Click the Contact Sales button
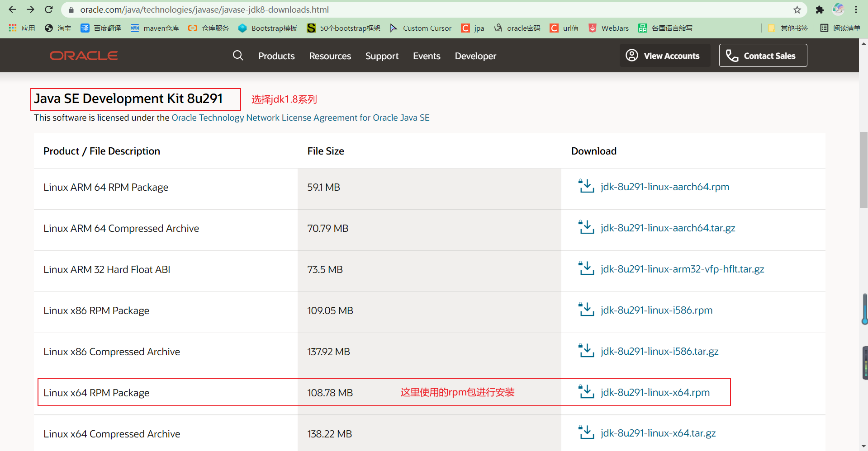Screen dimensions: 868x451 (763, 56)
